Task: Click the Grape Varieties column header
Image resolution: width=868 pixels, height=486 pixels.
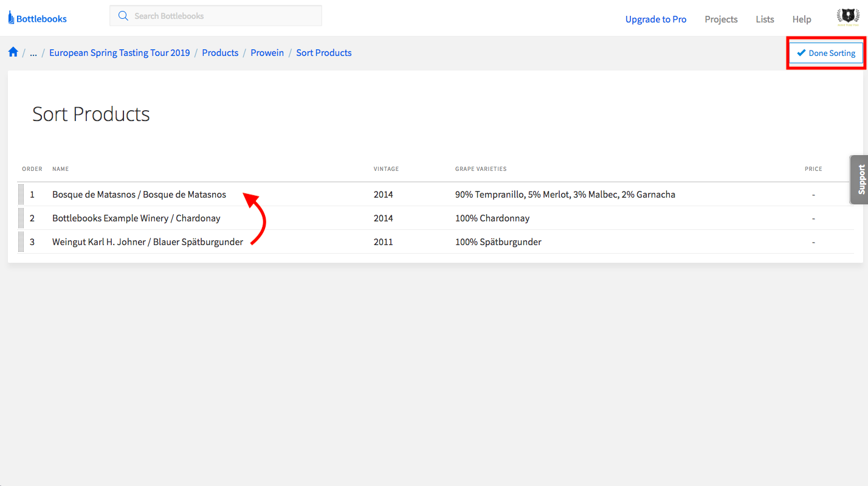Action: [481, 169]
